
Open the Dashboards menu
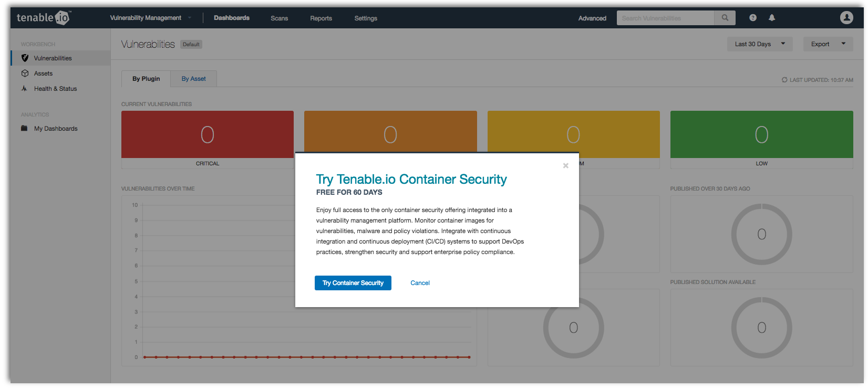232,18
